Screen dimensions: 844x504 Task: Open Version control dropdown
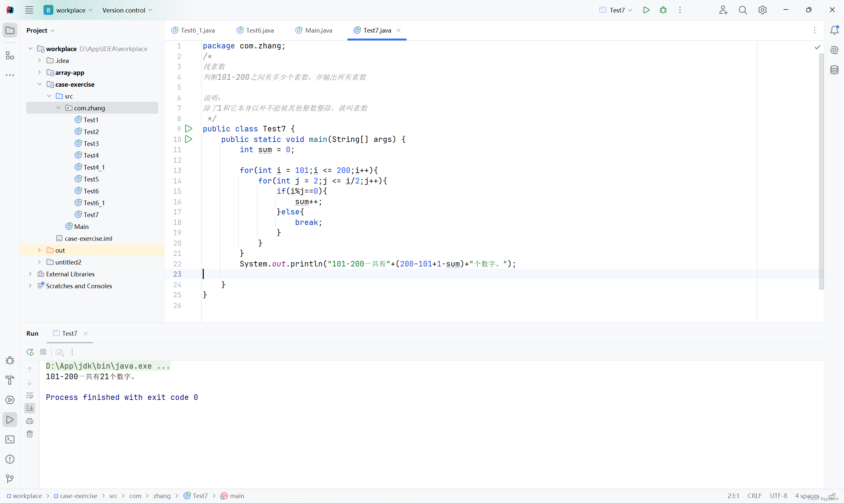pyautogui.click(x=127, y=10)
